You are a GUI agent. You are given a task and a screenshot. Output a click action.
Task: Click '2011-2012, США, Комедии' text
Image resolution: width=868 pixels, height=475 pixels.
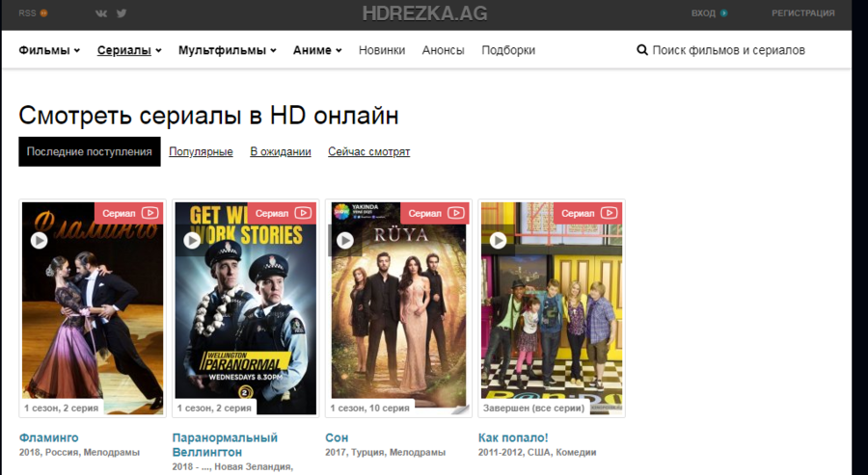(537, 452)
